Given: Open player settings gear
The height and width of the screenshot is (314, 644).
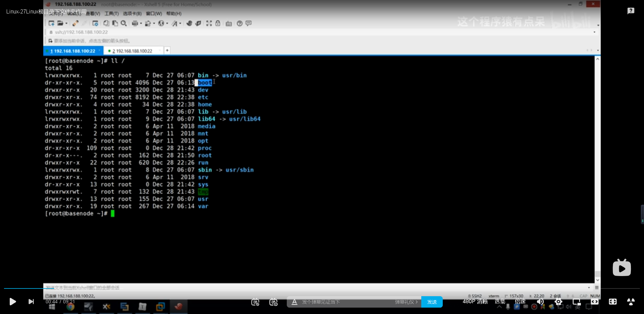Looking at the screenshot, I should [x=558, y=302].
